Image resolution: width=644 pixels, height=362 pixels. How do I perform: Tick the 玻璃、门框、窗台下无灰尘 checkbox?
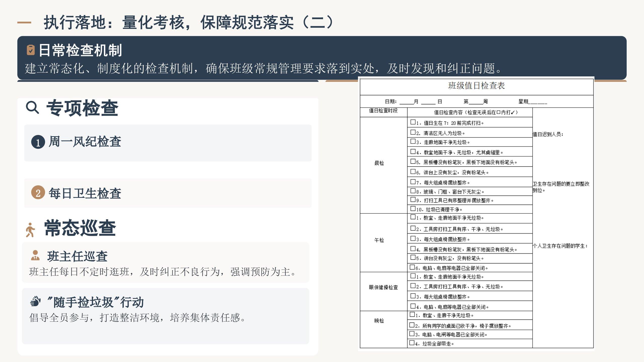(413, 191)
